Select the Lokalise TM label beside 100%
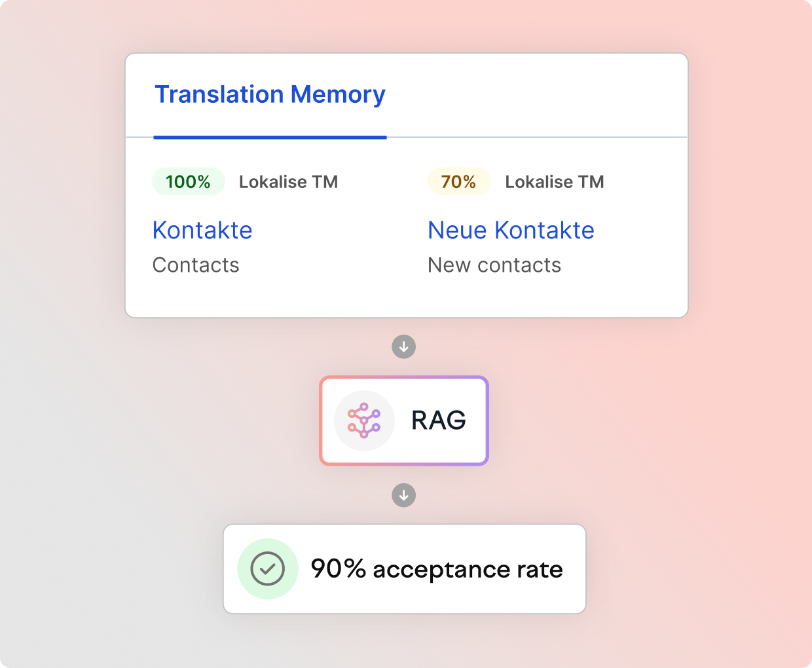Viewport: 812px width, 668px height. (288, 181)
